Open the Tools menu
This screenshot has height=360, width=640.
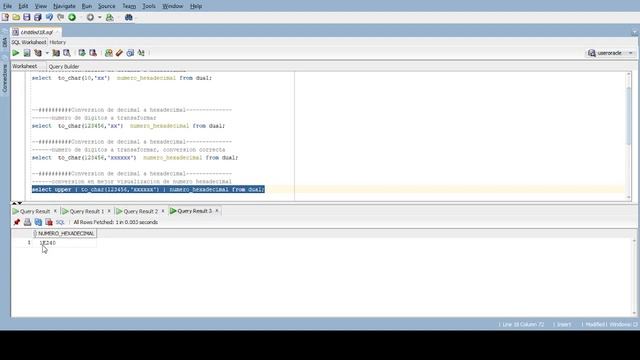[x=149, y=6]
